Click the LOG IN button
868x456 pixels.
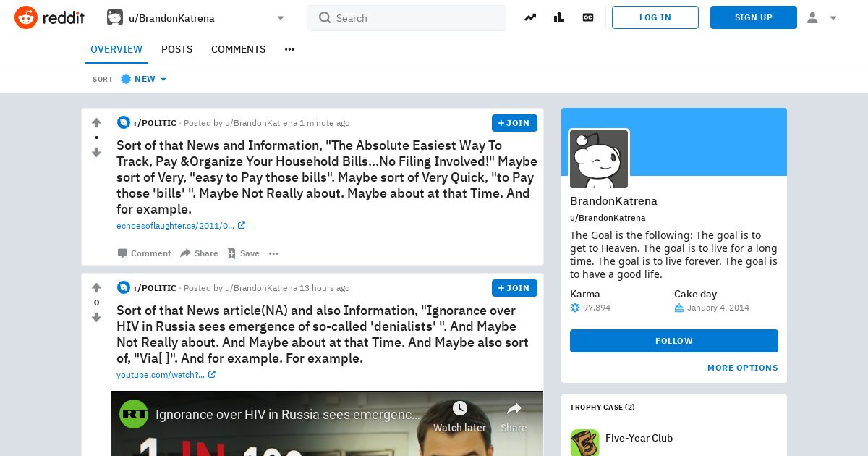click(x=655, y=17)
